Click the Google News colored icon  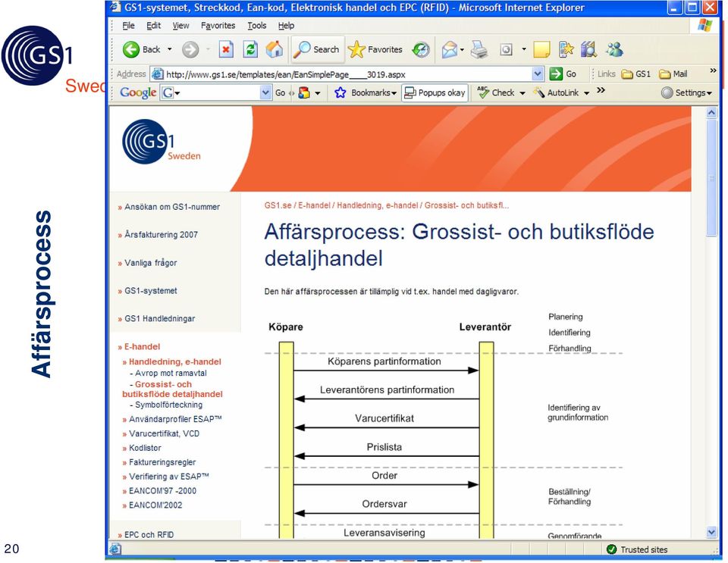304,92
